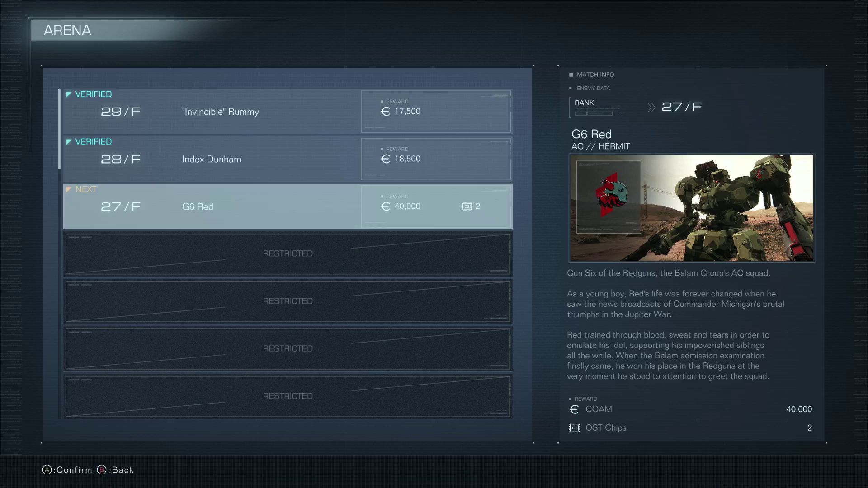The image size is (868, 488).
Task: Click the HERMIT AC preview image
Action: [692, 208]
